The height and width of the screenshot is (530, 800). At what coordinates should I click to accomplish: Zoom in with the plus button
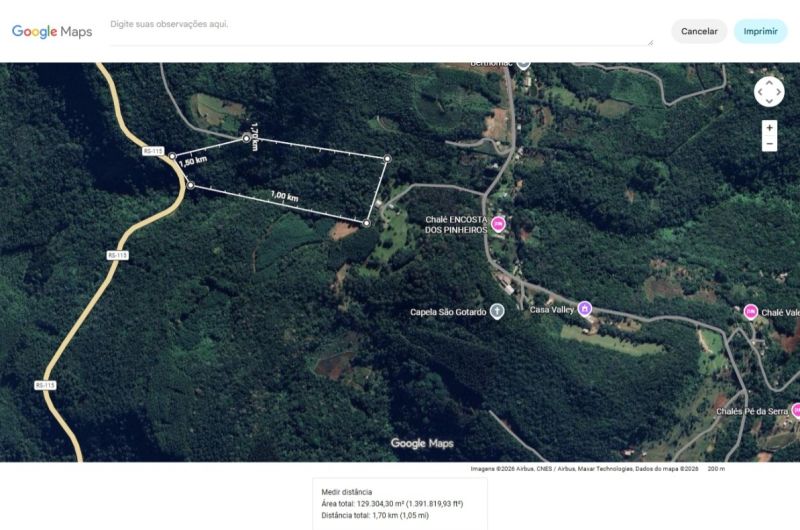pos(769,128)
